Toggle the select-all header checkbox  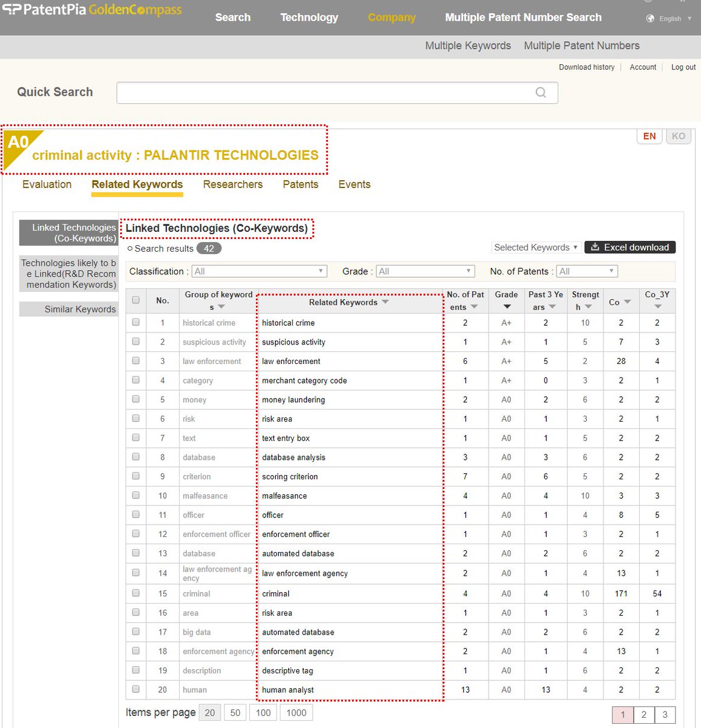136,300
